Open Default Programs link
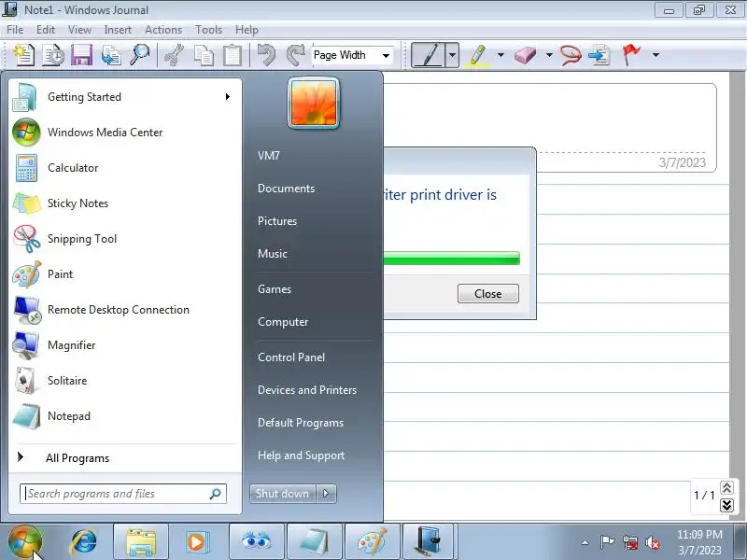This screenshot has height=560, width=747. coord(300,423)
